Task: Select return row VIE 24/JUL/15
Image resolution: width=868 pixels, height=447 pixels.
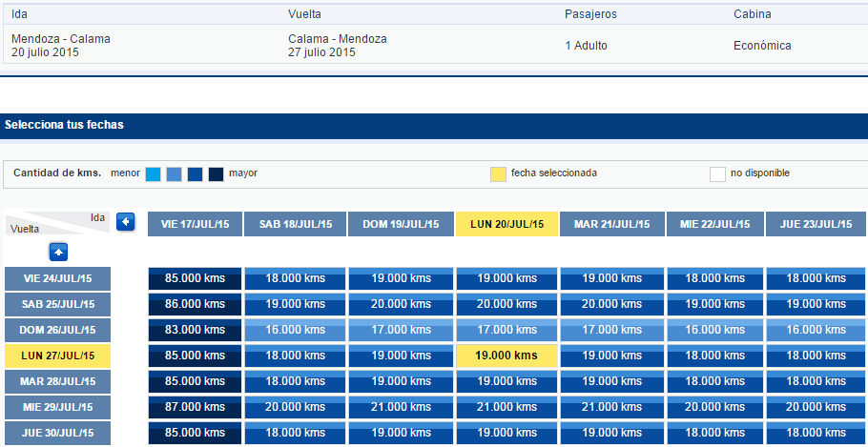Action: (x=57, y=279)
